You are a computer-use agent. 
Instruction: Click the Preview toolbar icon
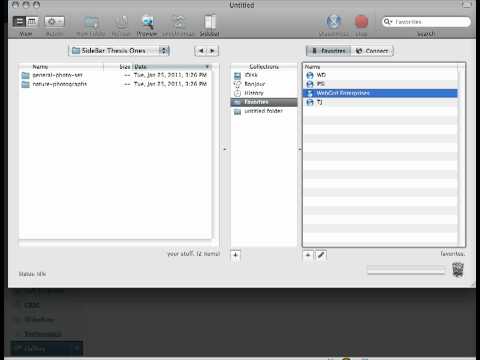click(x=147, y=22)
